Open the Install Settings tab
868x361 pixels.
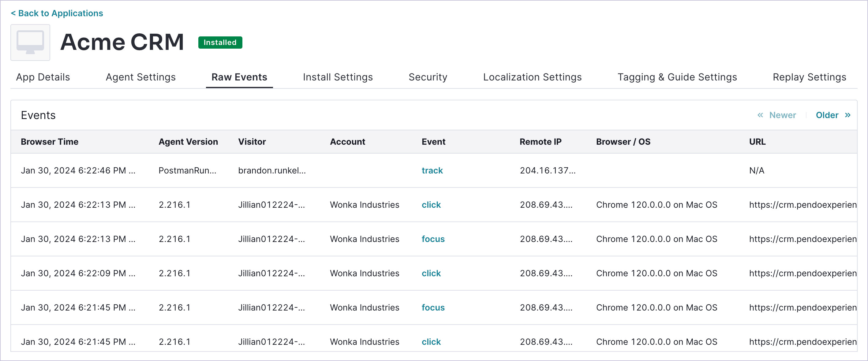coord(338,77)
